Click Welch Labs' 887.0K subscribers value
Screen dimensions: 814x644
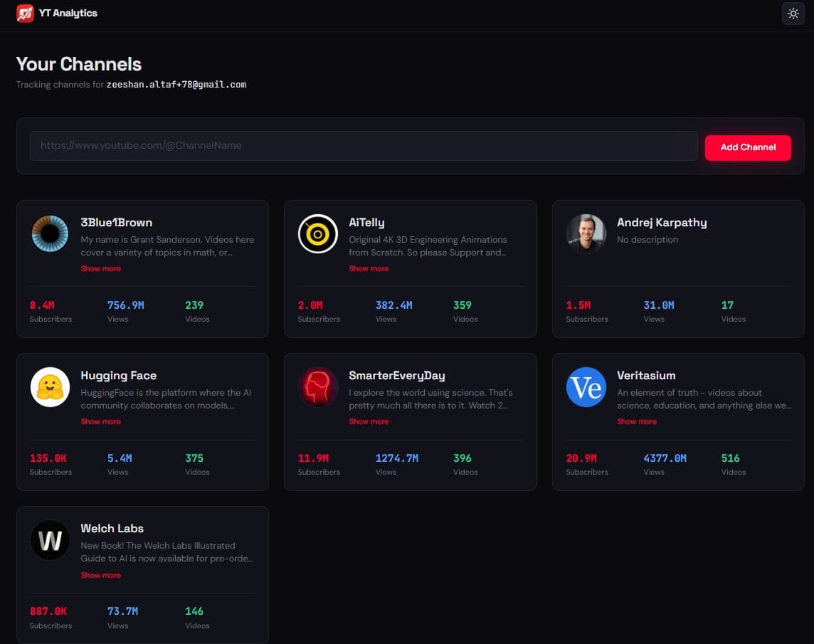pos(48,611)
